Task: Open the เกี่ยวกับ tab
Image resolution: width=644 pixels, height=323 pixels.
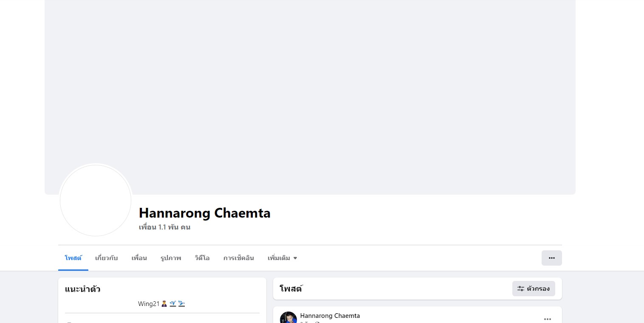Action: click(106, 258)
